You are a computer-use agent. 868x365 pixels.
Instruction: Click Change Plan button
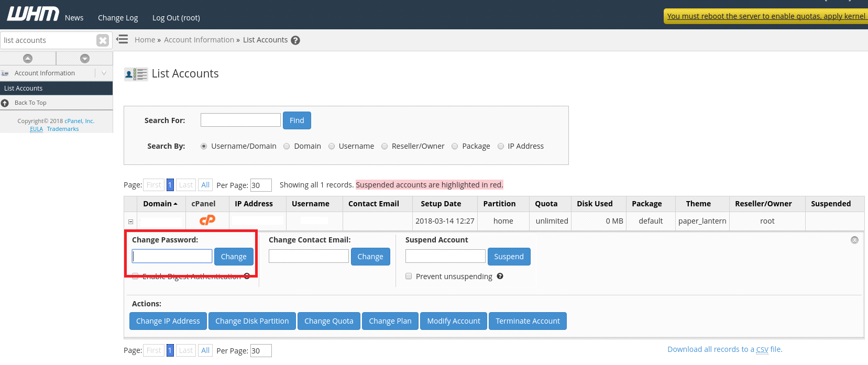click(390, 321)
